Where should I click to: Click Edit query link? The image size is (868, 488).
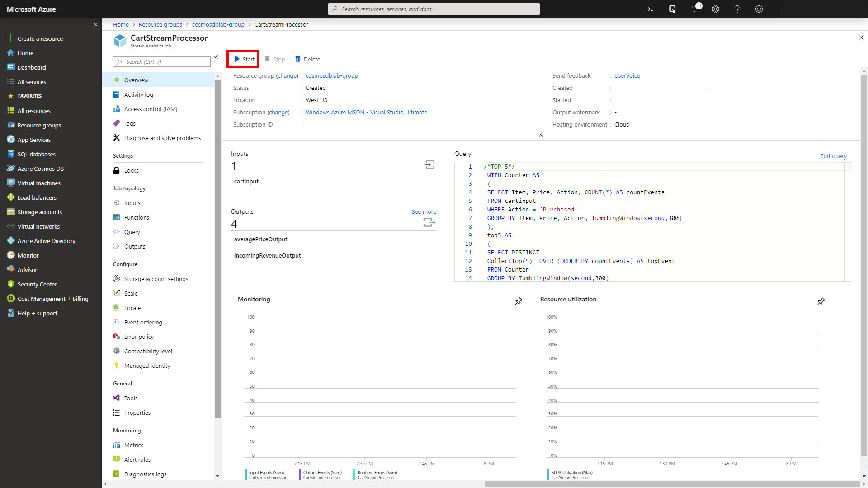tap(833, 156)
